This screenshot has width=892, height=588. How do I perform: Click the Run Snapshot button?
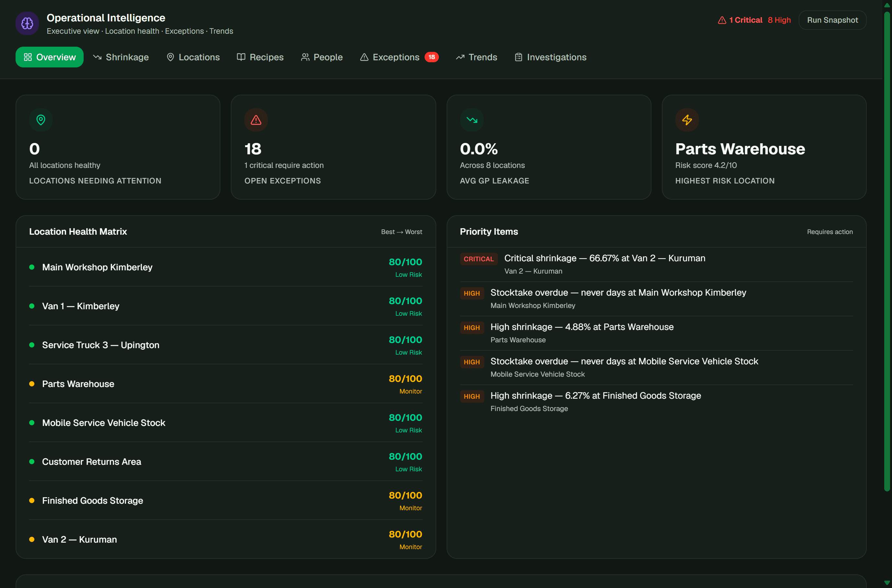pyautogui.click(x=832, y=20)
